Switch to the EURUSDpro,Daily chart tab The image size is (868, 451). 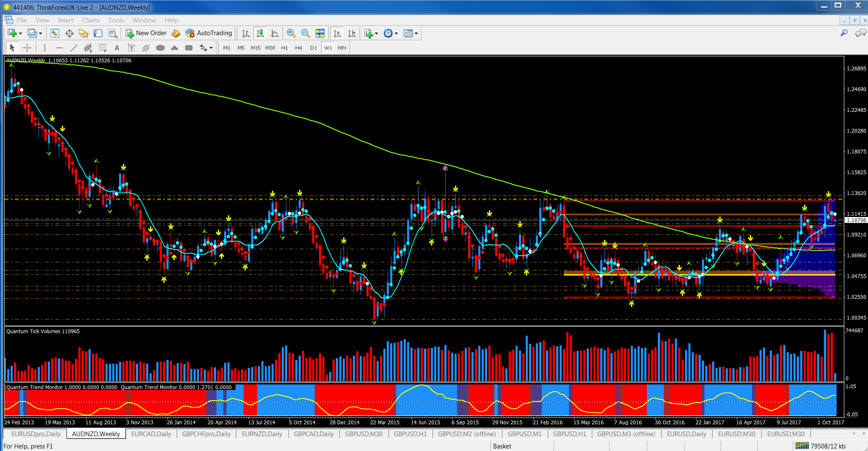[36, 434]
